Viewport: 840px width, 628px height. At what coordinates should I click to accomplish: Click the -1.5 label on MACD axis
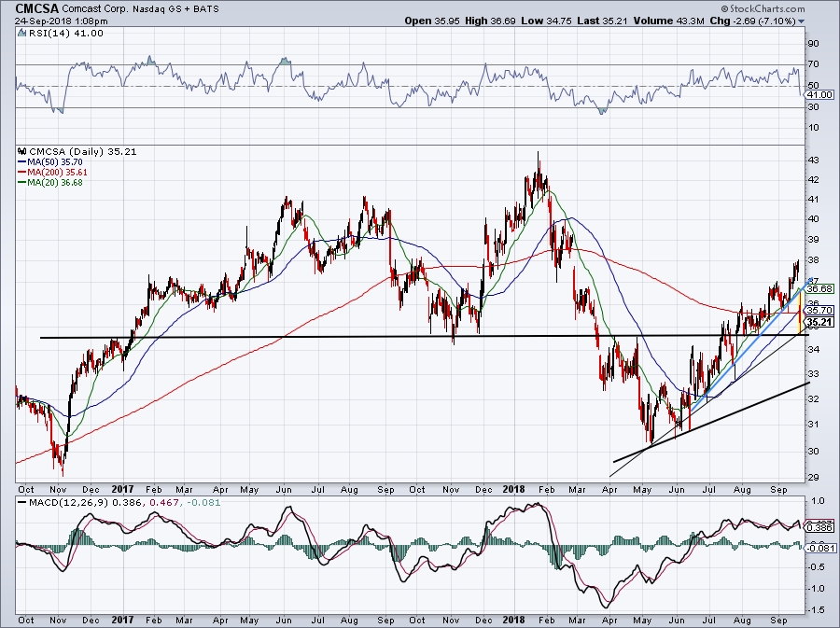click(x=816, y=609)
